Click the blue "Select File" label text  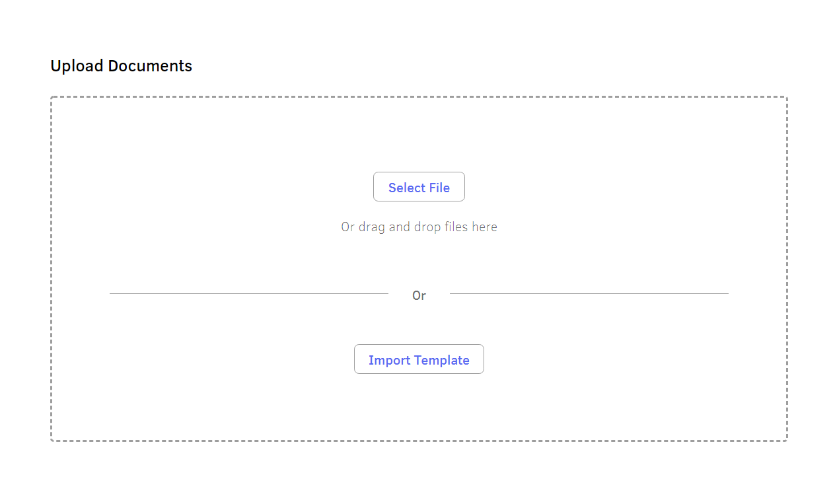click(x=419, y=188)
